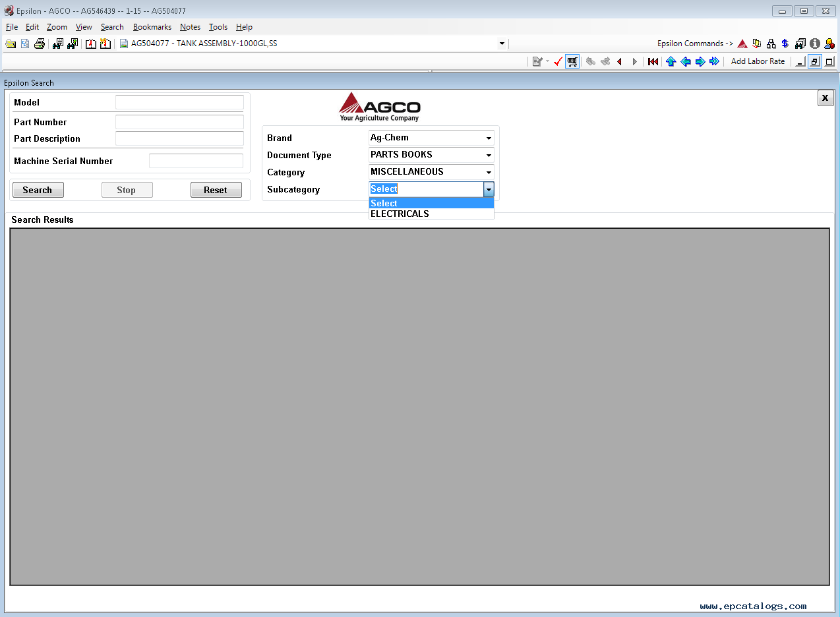
Task: Open the Zoom menu
Action: 57,27
